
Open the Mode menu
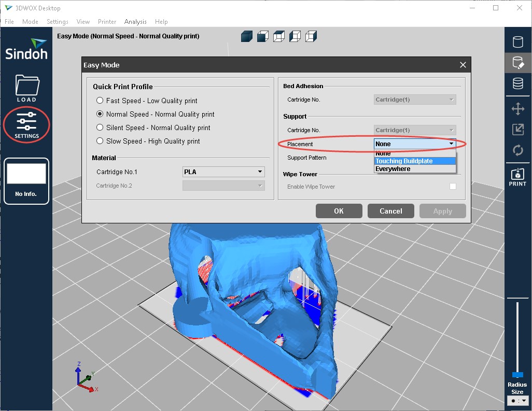pyautogui.click(x=30, y=22)
